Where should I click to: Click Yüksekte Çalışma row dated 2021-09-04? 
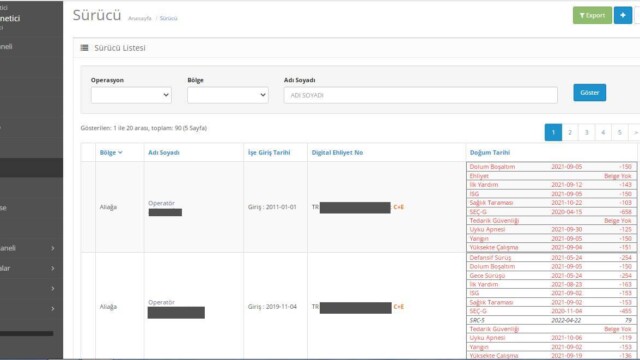tap(551, 247)
